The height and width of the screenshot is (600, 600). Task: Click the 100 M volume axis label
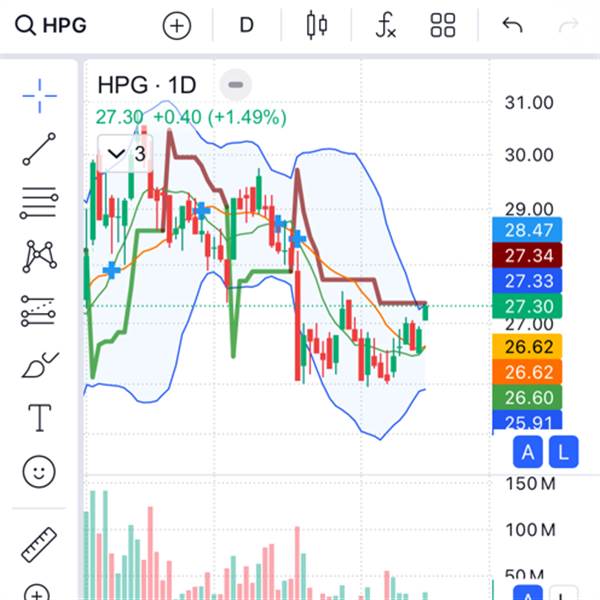click(530, 530)
